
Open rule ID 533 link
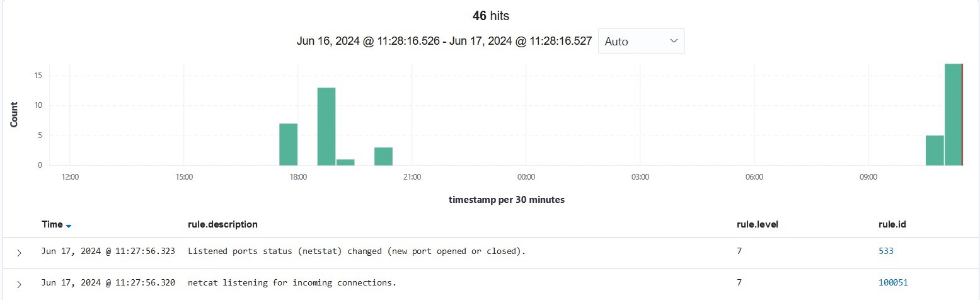pyautogui.click(x=885, y=251)
